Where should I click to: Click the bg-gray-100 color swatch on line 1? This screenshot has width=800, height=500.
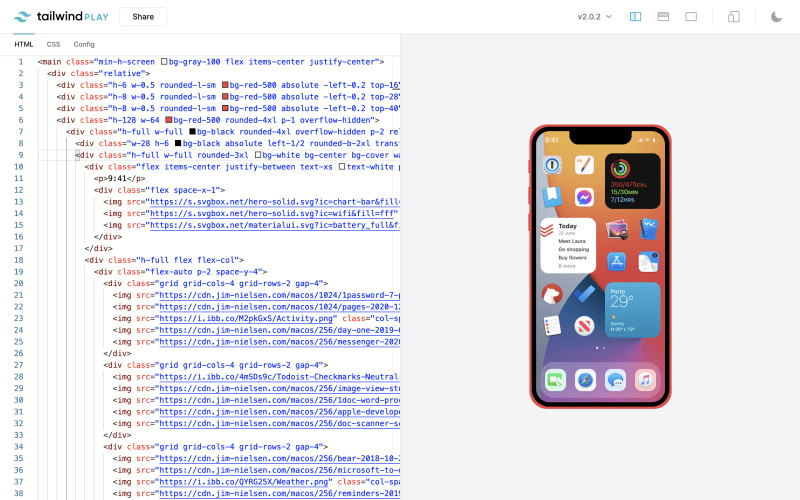click(164, 62)
